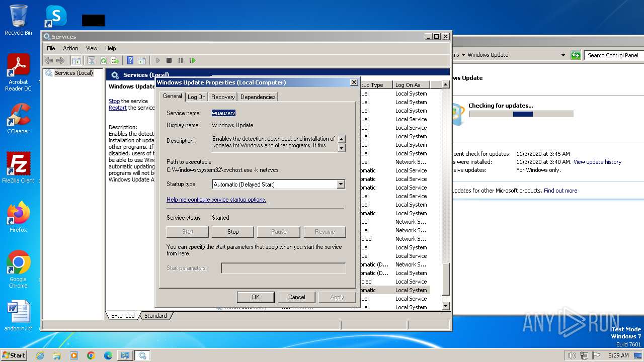Open the Firefox desktop icon
This screenshot has width=644, height=362.
pyautogui.click(x=18, y=217)
